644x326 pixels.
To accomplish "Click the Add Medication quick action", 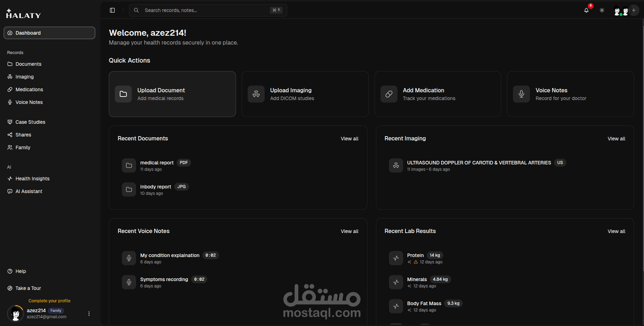I will tap(438, 94).
